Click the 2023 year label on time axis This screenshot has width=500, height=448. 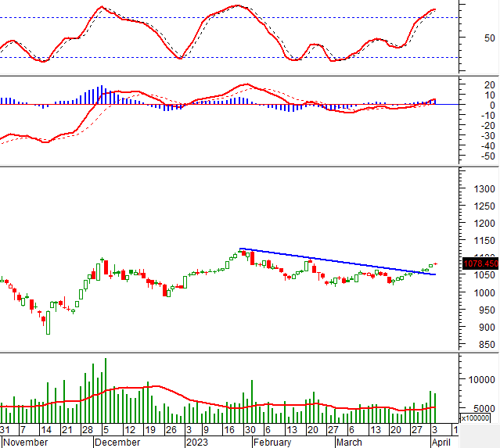click(196, 442)
